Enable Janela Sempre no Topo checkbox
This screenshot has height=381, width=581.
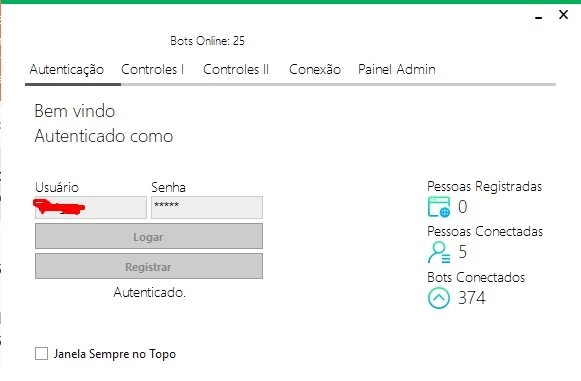(42, 354)
